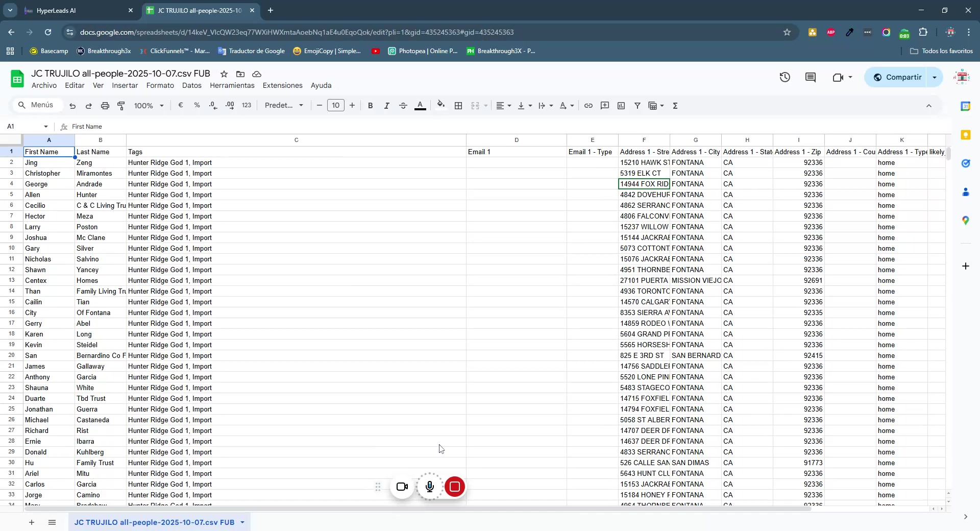Toggle strikethrough formatting
The width and height of the screenshot is (980, 531).
point(403,106)
